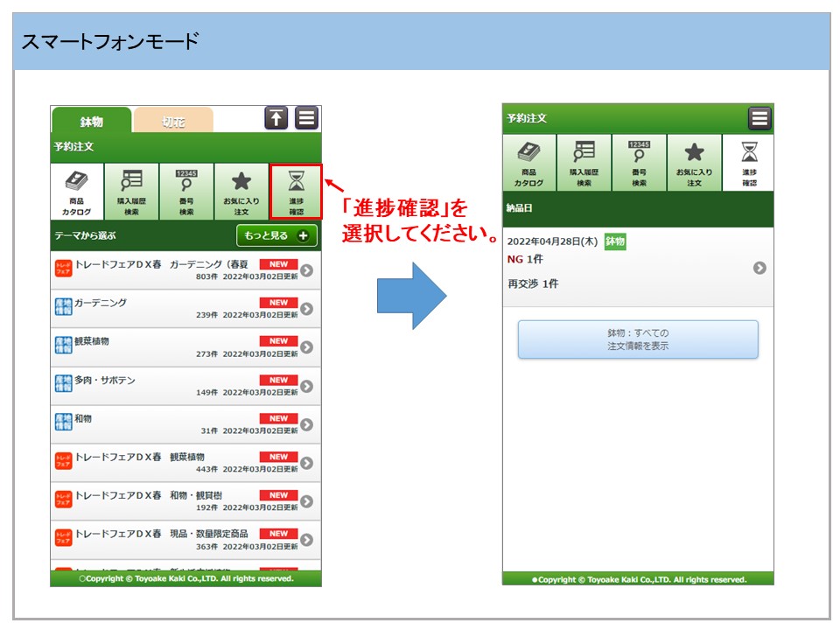Screen dimensions: 840x630
Task: Tap 進捗確認 hourglass icon in left phone
Action: click(296, 191)
